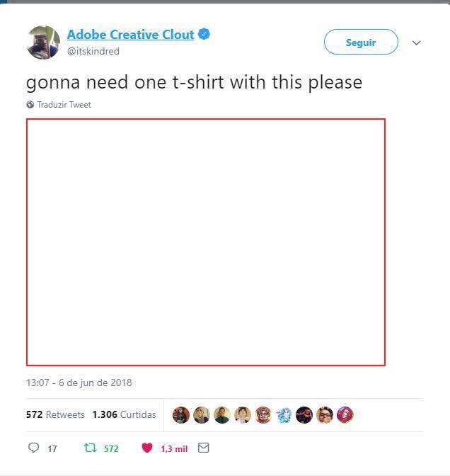Click the globe icon beside Traduzir Tweet
Screen dimensions: 450x476
pos(30,104)
